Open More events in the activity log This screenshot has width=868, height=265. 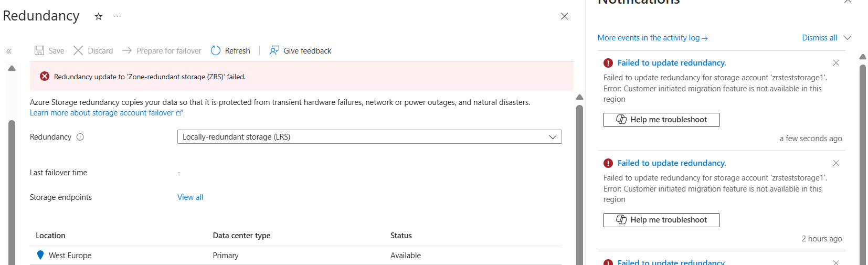click(x=652, y=38)
